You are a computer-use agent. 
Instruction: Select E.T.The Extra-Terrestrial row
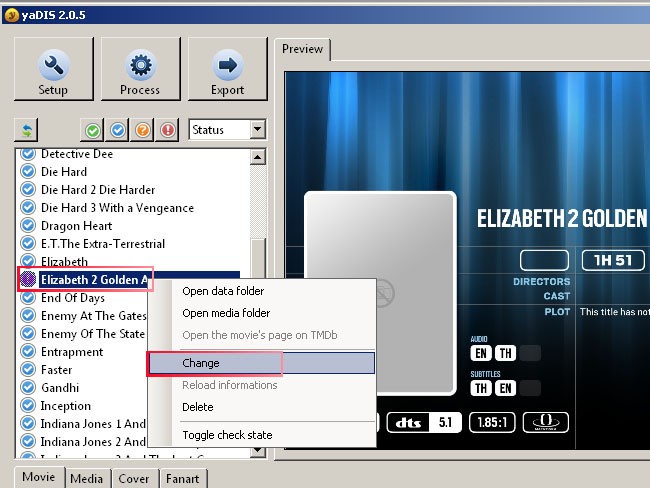[103, 244]
